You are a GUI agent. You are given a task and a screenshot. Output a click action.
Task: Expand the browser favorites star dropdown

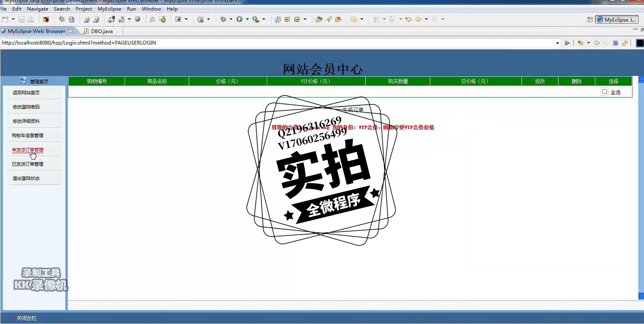click(588, 43)
